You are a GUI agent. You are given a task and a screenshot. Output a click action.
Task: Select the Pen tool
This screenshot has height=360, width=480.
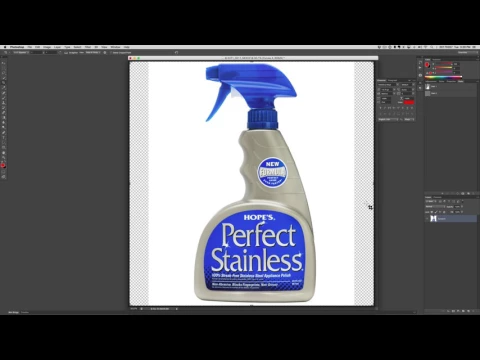pos(4,132)
